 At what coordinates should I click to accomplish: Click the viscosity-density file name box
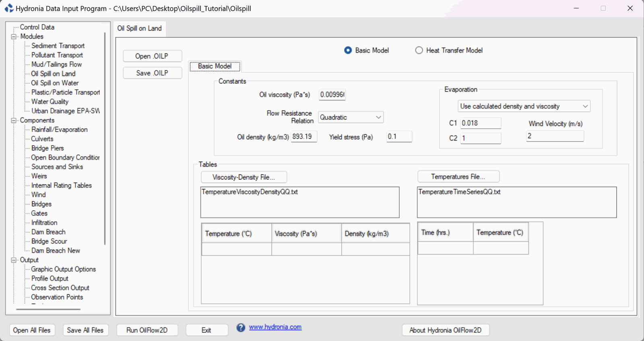(x=300, y=202)
